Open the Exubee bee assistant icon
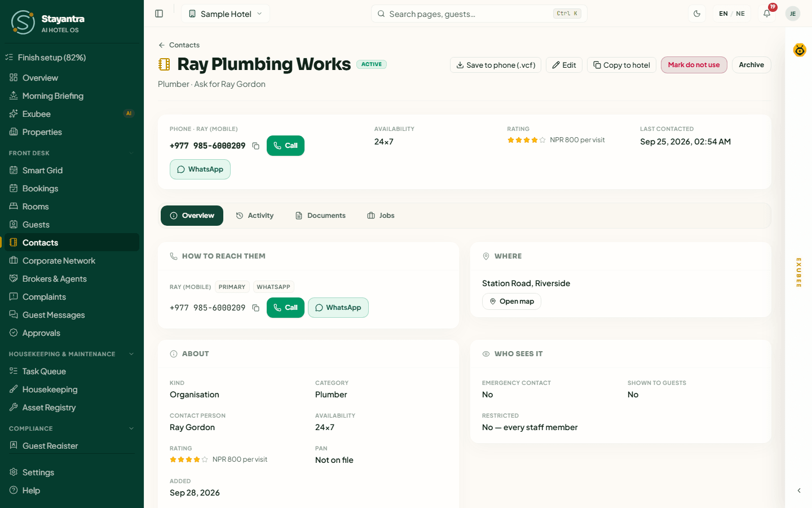This screenshot has height=508, width=812. (x=800, y=50)
